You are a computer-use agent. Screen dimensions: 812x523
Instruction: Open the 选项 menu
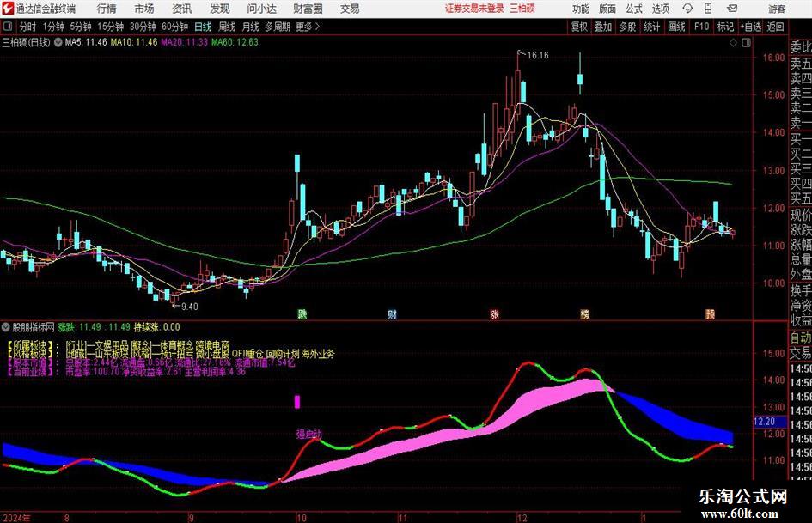[x=660, y=9]
